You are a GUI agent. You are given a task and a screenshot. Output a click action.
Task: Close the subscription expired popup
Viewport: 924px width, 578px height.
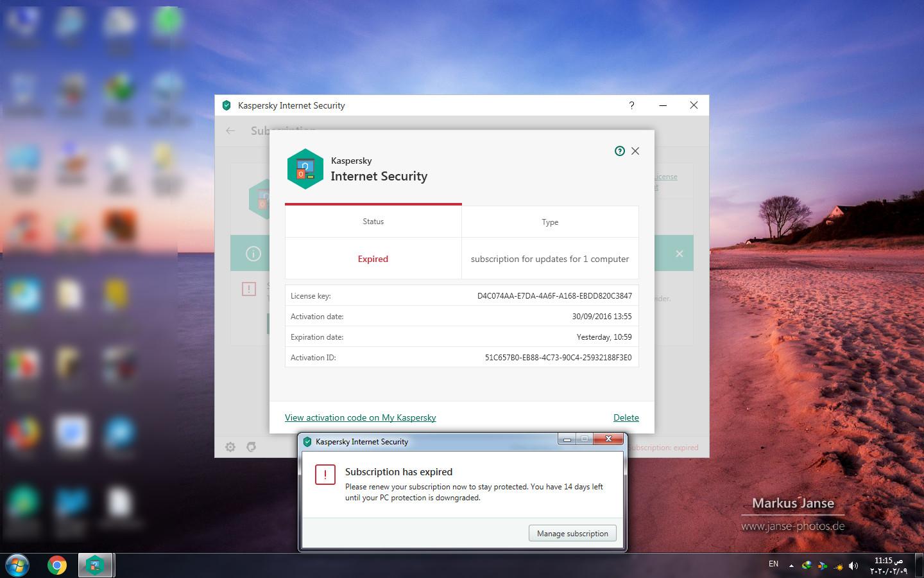608,439
